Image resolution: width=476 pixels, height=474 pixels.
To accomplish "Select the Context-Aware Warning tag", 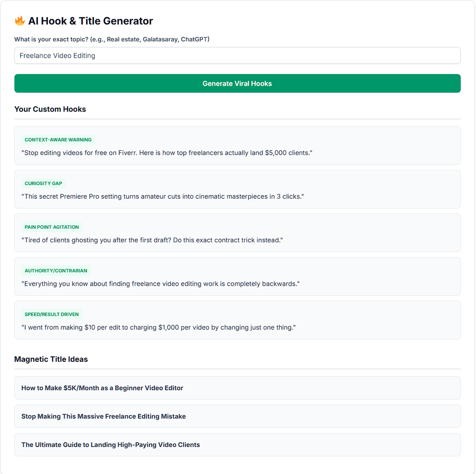I will (58, 140).
